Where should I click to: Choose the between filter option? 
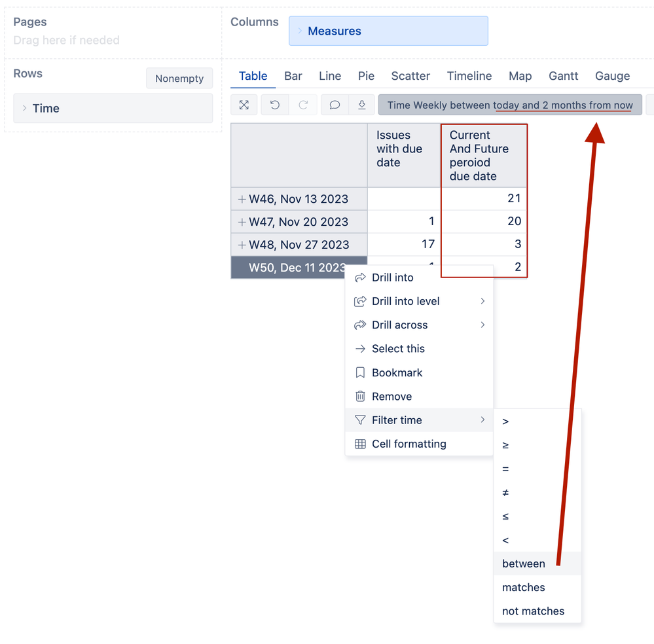[524, 563]
